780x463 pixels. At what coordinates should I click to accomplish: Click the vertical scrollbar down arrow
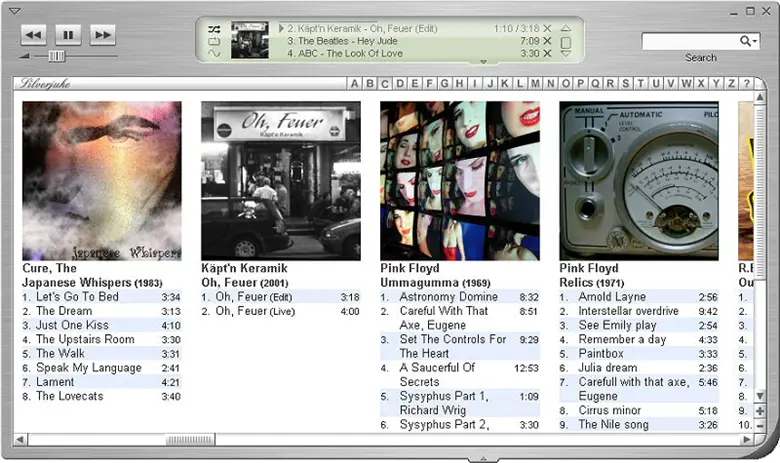(x=760, y=396)
